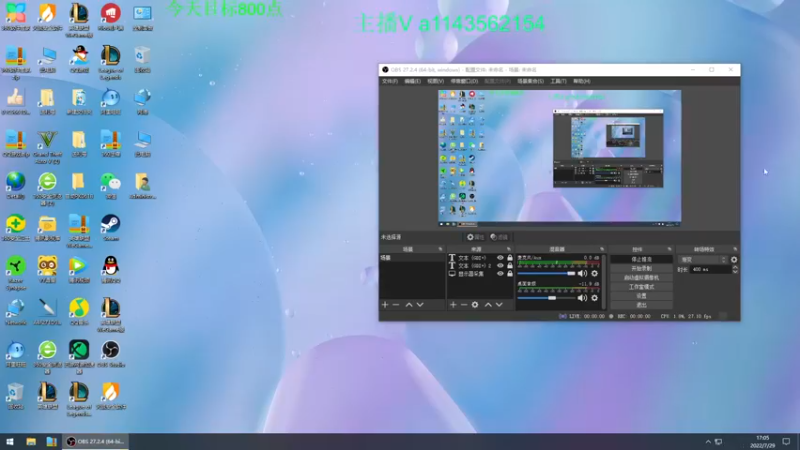Unlock the 文本 (GDI+) 2 source

(510, 266)
